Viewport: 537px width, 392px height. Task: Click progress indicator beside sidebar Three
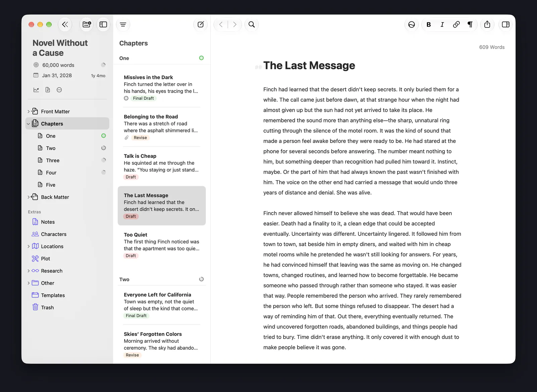coord(104,160)
